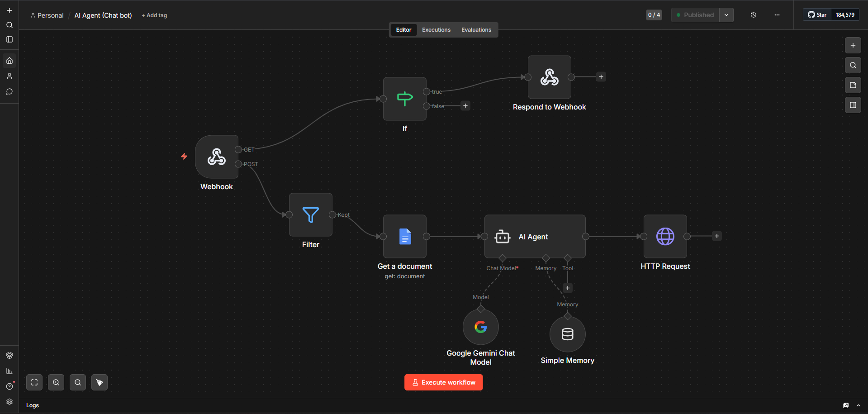
Task: Zoom in on the workflow canvas
Action: click(56, 382)
